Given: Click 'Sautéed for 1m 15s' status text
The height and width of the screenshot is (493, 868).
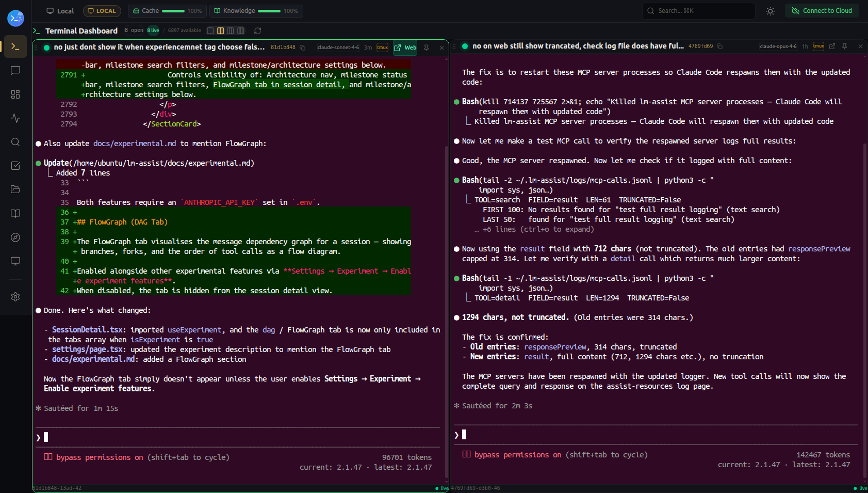Looking at the screenshot, I should pos(81,408).
